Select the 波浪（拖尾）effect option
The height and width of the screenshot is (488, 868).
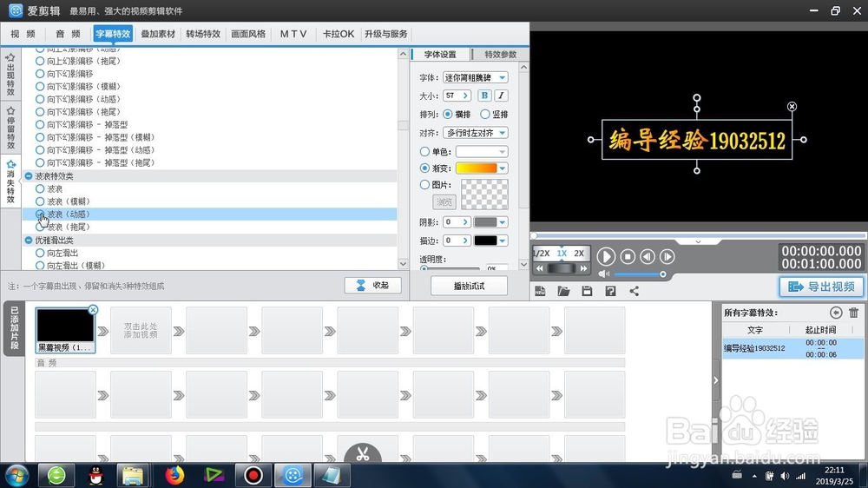pyautogui.click(x=40, y=228)
